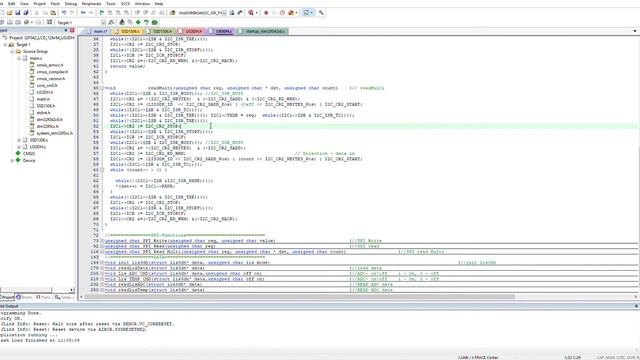Open the editor tab list dropdown arrow

[635, 31]
